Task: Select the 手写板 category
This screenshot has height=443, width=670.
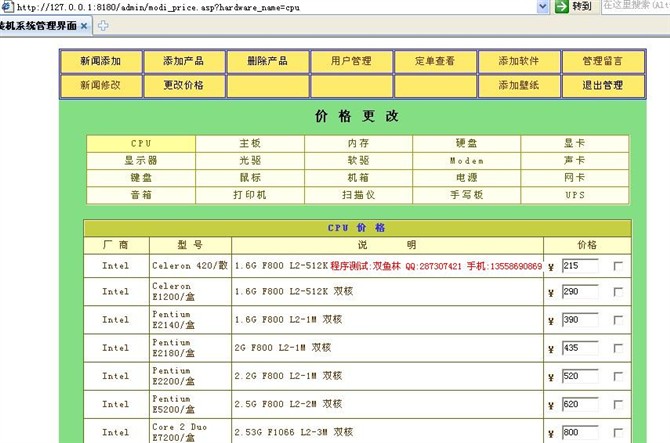Action: (x=467, y=195)
